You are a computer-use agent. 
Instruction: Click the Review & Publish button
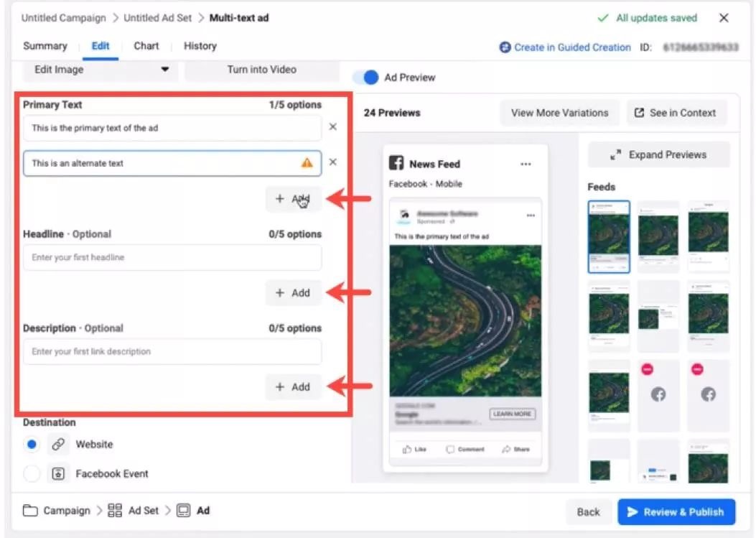click(676, 512)
